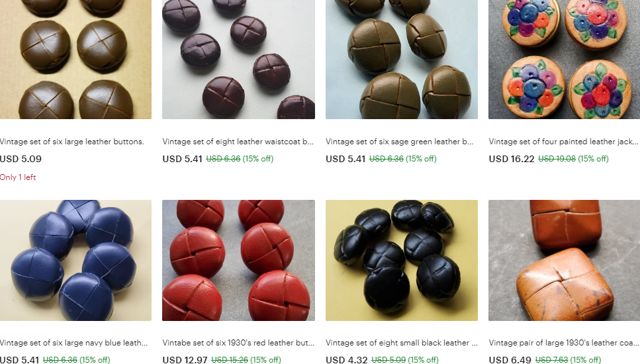Click the USD 16.22 discounted price
The height and width of the screenshot is (364, 640).
(x=512, y=159)
